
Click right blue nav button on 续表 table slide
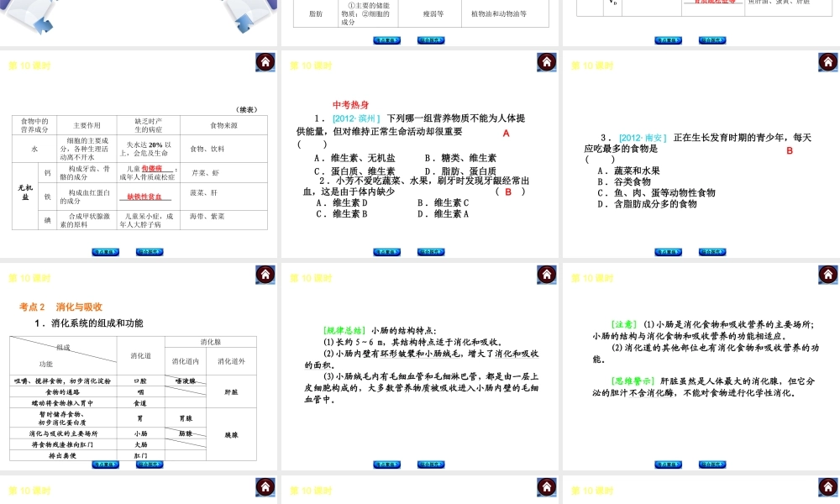(150, 252)
